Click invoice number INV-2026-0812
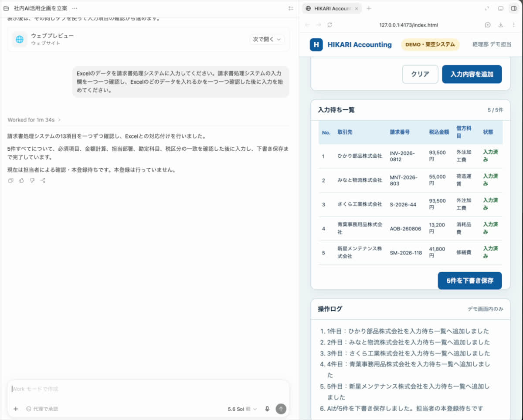Image resolution: width=523 pixels, height=420 pixels. point(402,156)
